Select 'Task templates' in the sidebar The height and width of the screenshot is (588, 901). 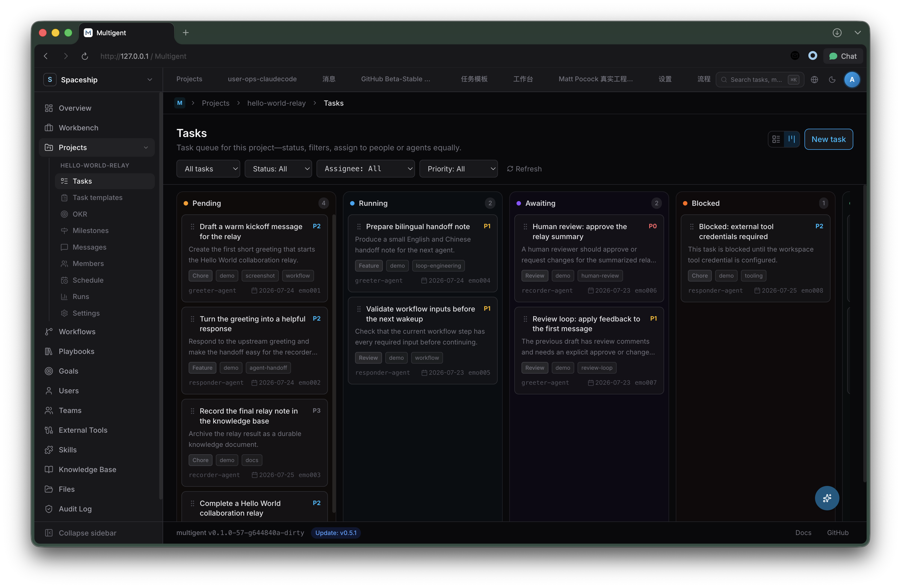tap(97, 198)
